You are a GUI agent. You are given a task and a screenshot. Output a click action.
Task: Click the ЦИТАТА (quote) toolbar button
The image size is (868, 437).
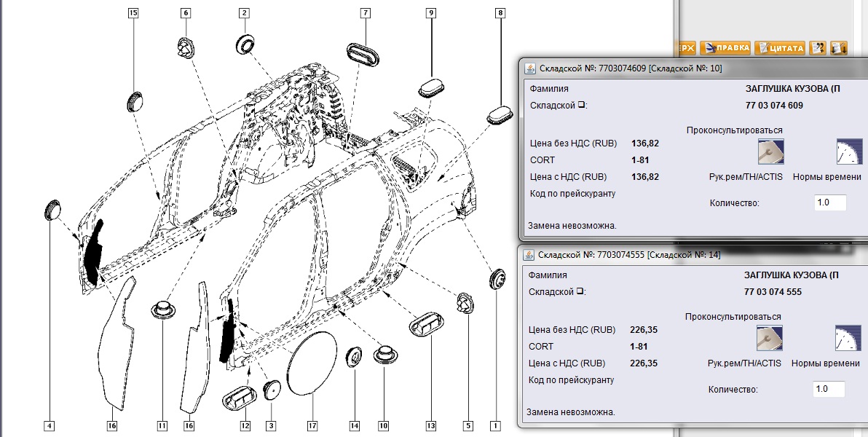point(780,48)
